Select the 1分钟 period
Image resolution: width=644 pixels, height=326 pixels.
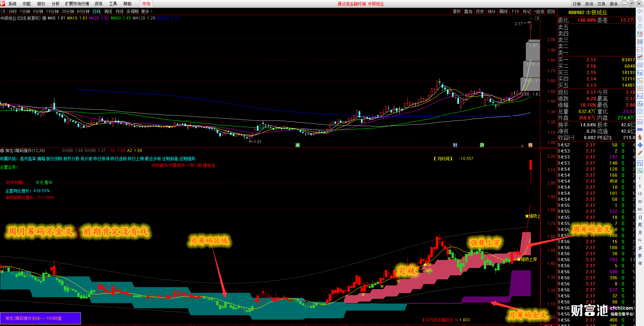(x=25, y=11)
